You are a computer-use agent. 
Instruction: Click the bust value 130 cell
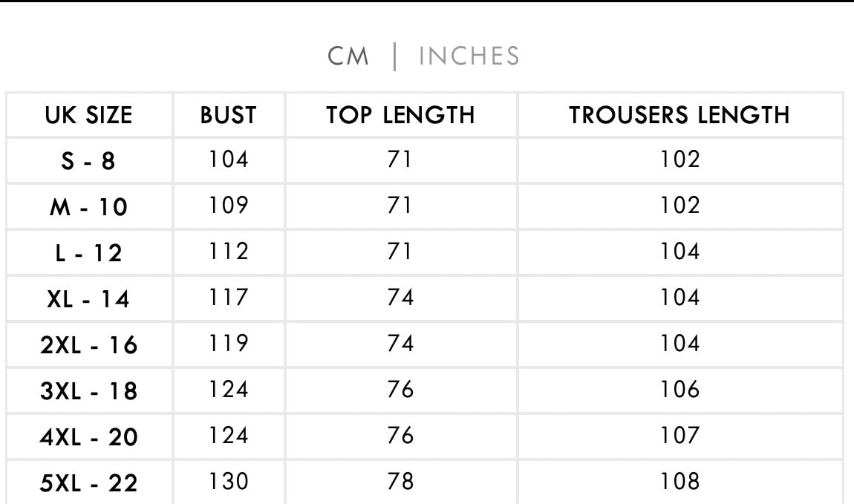point(228,482)
